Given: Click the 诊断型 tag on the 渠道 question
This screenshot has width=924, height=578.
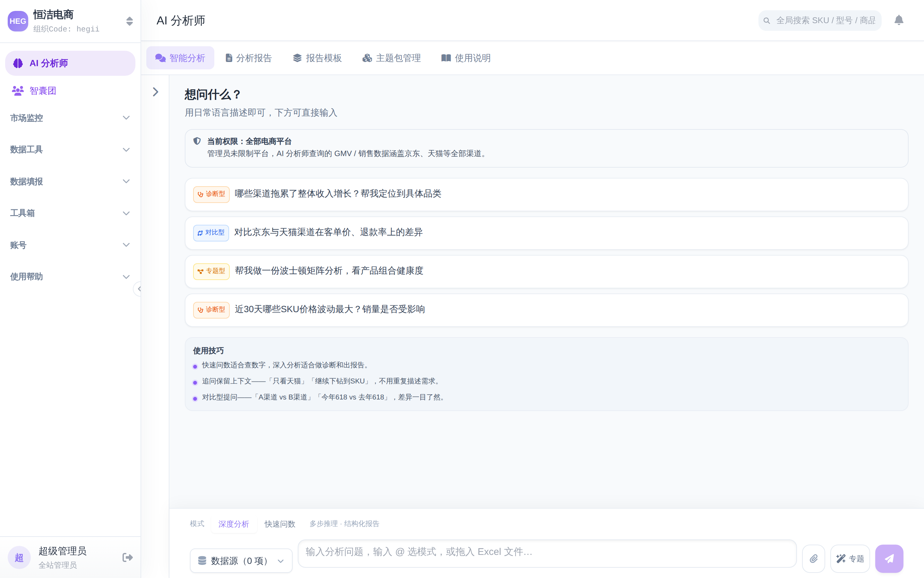Looking at the screenshot, I should tap(211, 194).
